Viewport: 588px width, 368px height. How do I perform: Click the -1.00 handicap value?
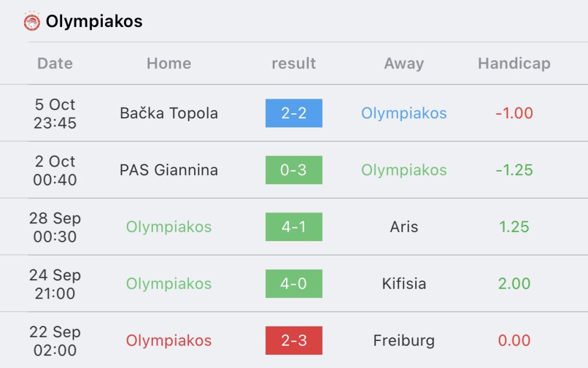[x=514, y=113]
